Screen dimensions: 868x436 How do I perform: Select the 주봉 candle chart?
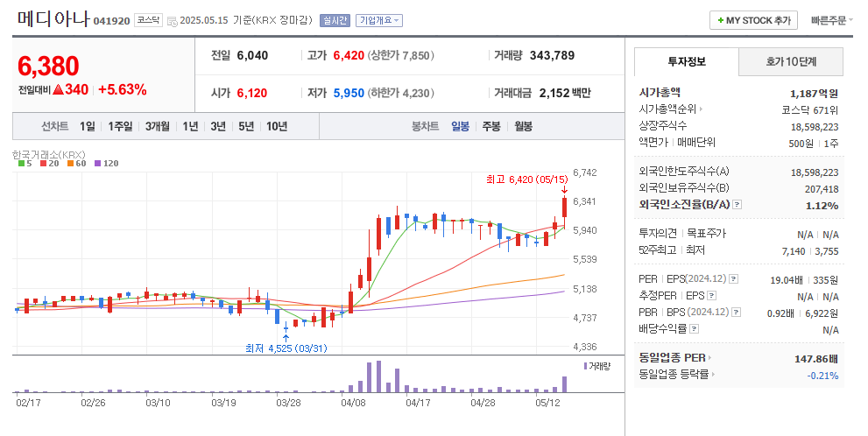pos(491,127)
